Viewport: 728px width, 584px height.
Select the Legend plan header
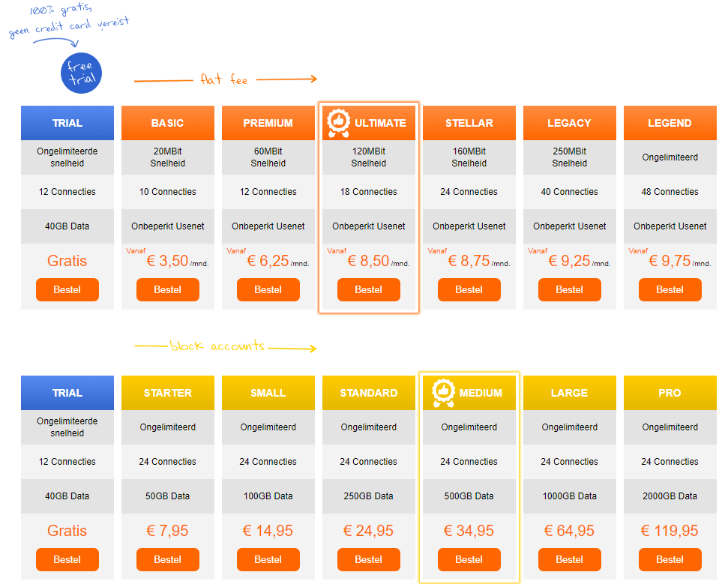[x=670, y=123]
